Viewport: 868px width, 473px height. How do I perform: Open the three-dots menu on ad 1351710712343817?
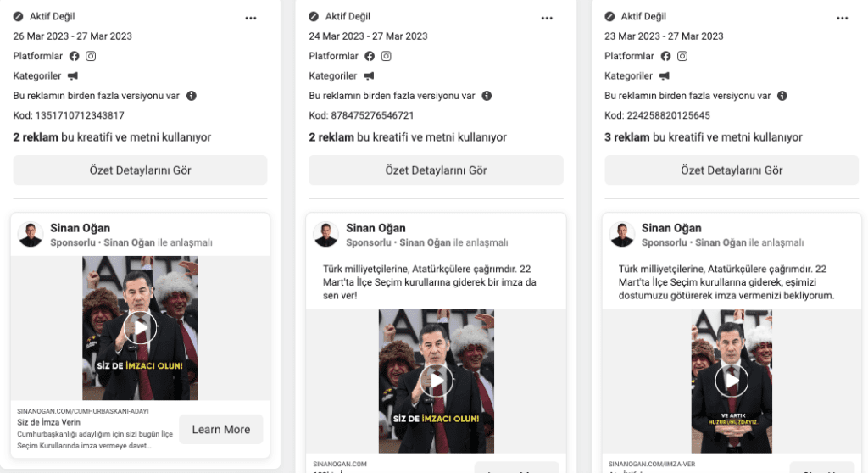coord(251,18)
